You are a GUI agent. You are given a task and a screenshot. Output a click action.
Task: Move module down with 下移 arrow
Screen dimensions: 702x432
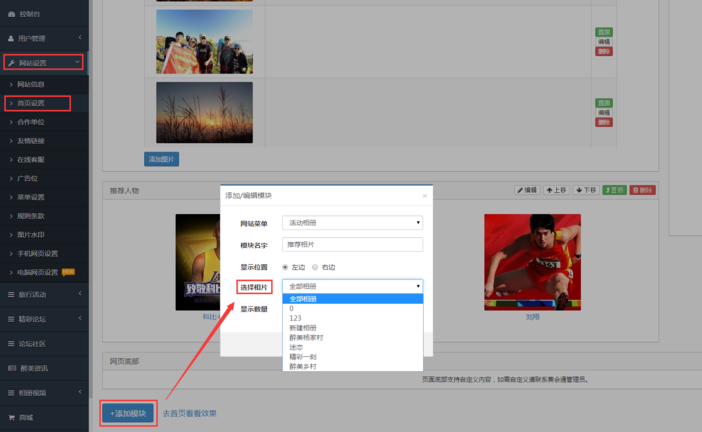pyautogui.click(x=586, y=190)
